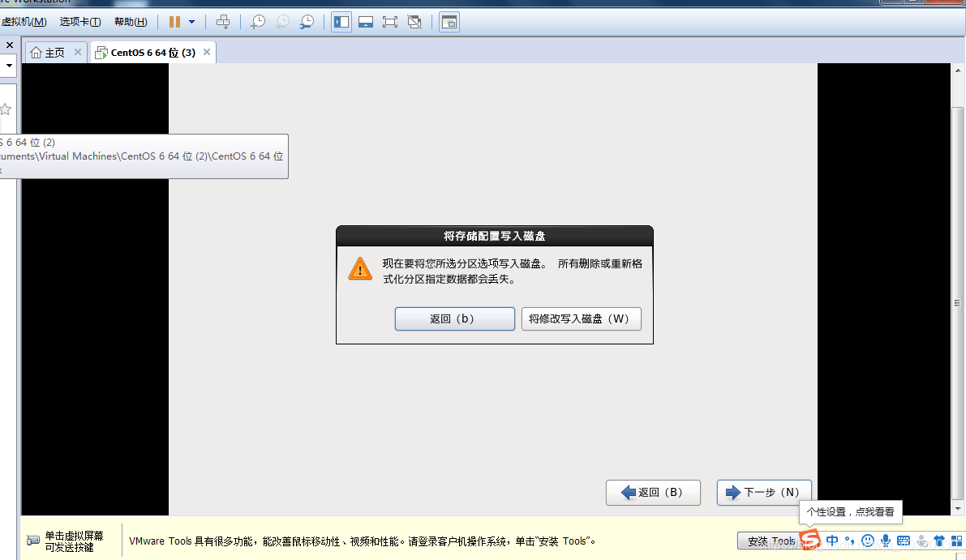Click the VMware Tools info message
This screenshot has width=966, height=560.
(x=363, y=541)
